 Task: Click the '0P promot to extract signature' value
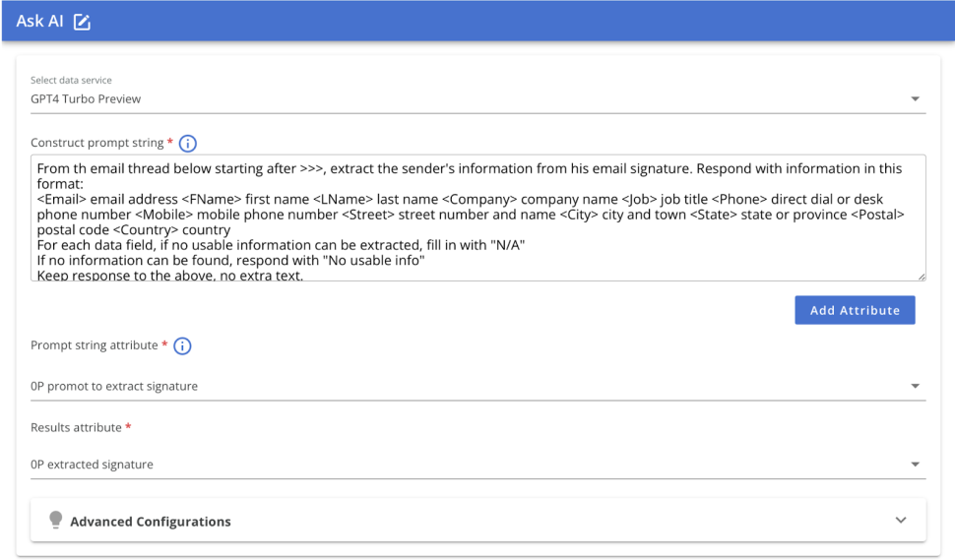114,387
